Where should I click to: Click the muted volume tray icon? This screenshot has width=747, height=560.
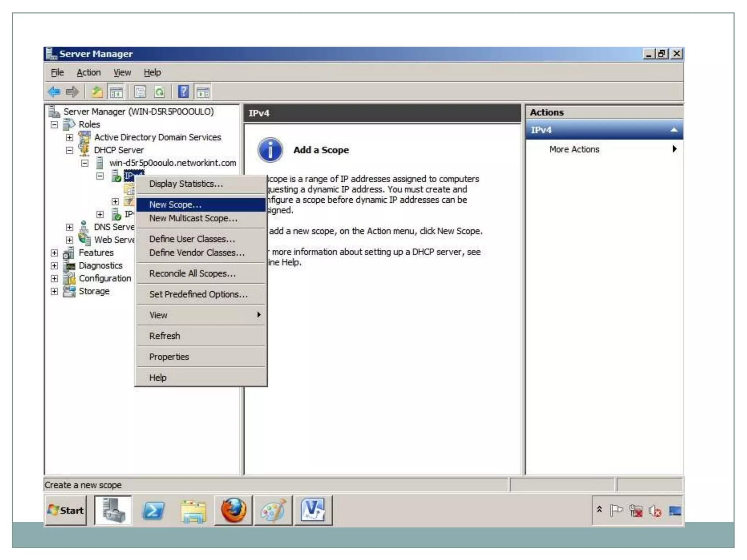(655, 511)
